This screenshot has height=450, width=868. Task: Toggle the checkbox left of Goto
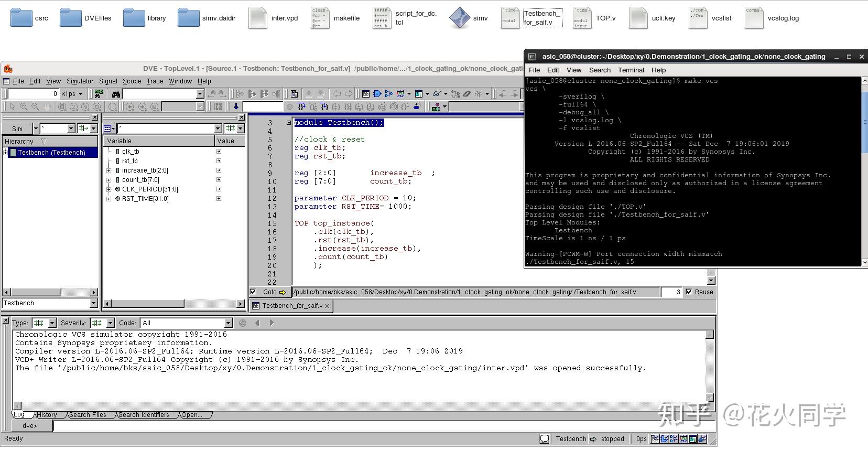[x=253, y=292]
